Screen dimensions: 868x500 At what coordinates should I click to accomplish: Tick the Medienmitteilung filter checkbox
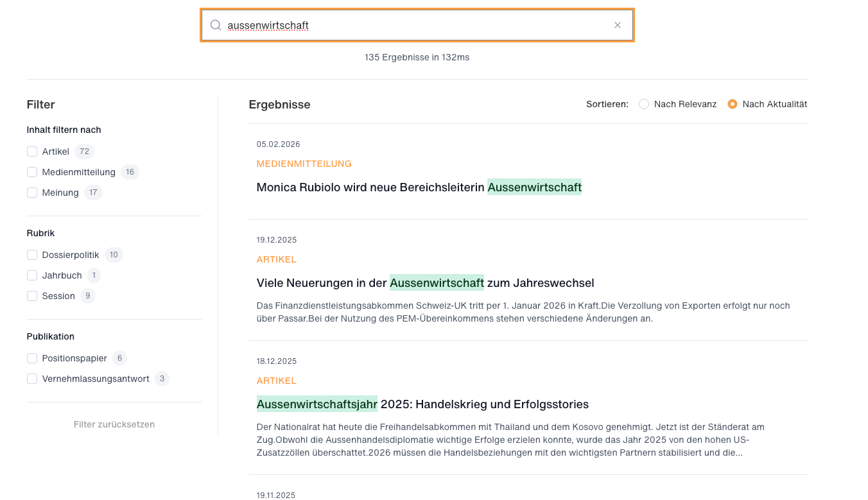[32, 172]
